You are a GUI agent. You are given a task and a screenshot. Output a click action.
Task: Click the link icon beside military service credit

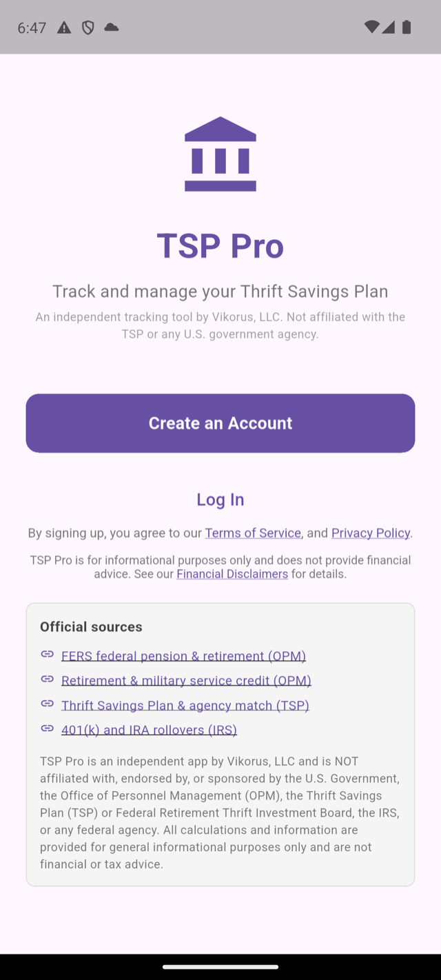coord(47,679)
